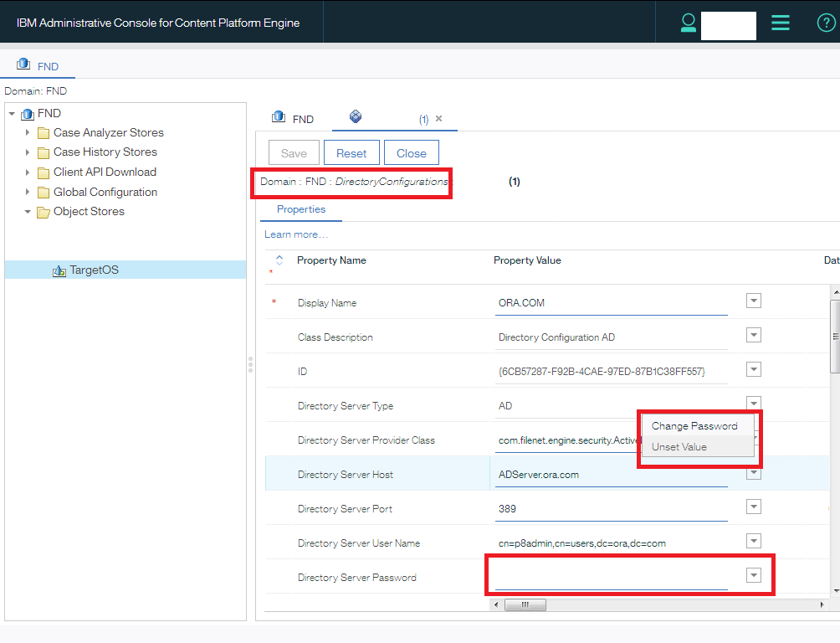This screenshot has width=840, height=643.
Task: Click the directory configuration tab icon
Action: pos(356,116)
